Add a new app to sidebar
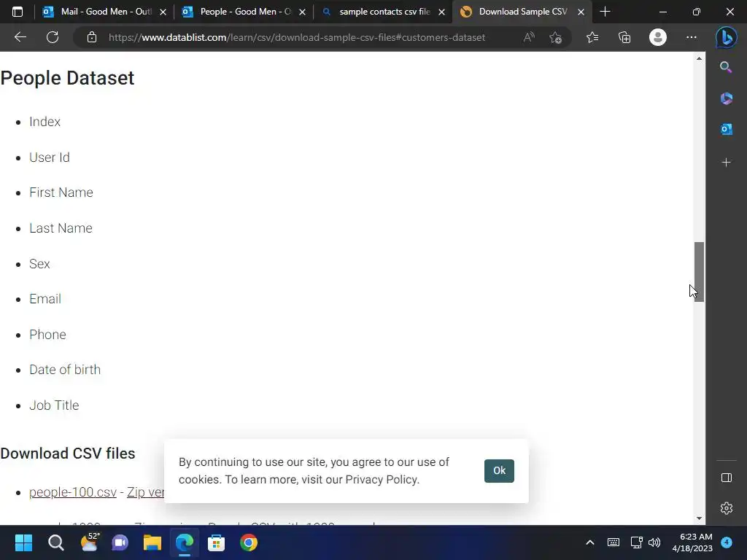Viewport: 747px width, 560px height. coord(726,163)
